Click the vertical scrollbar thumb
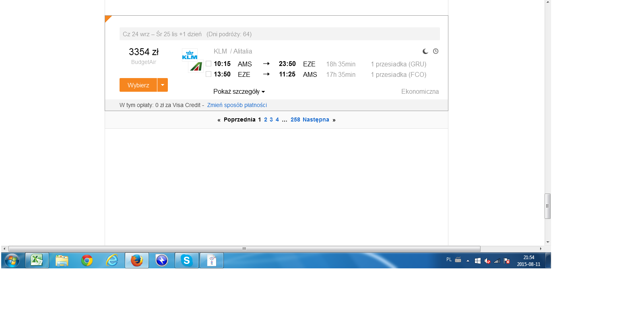This screenshot has height=309, width=644. (547, 206)
